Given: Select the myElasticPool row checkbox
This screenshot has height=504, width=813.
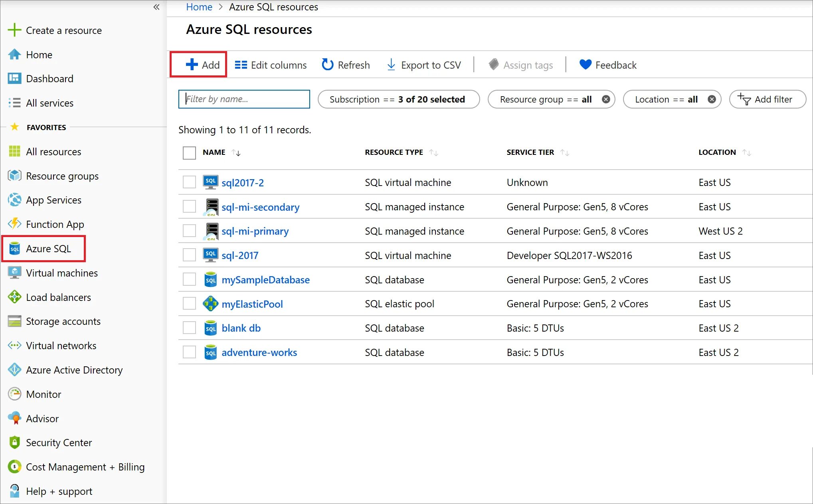Looking at the screenshot, I should coord(189,304).
